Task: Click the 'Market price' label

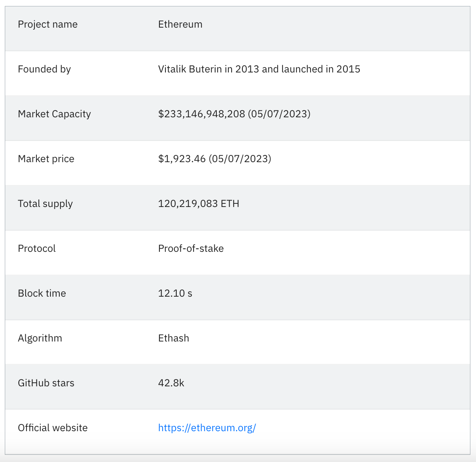Action: (46, 159)
